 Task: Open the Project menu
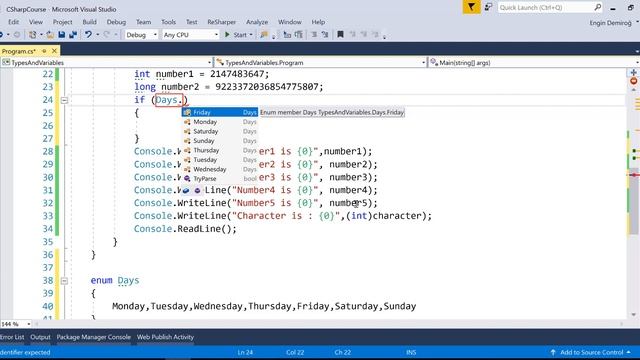pyautogui.click(x=62, y=22)
